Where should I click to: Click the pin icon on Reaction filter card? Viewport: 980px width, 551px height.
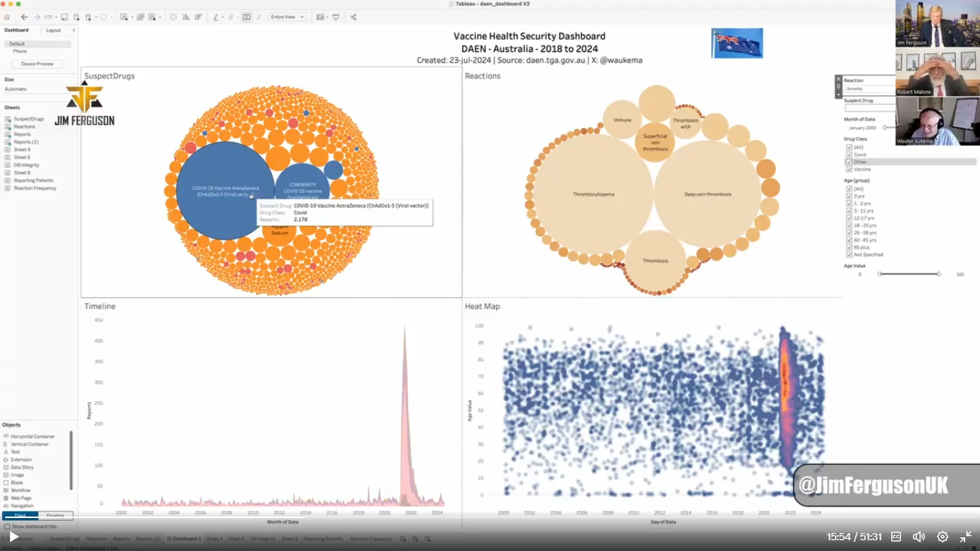click(838, 85)
